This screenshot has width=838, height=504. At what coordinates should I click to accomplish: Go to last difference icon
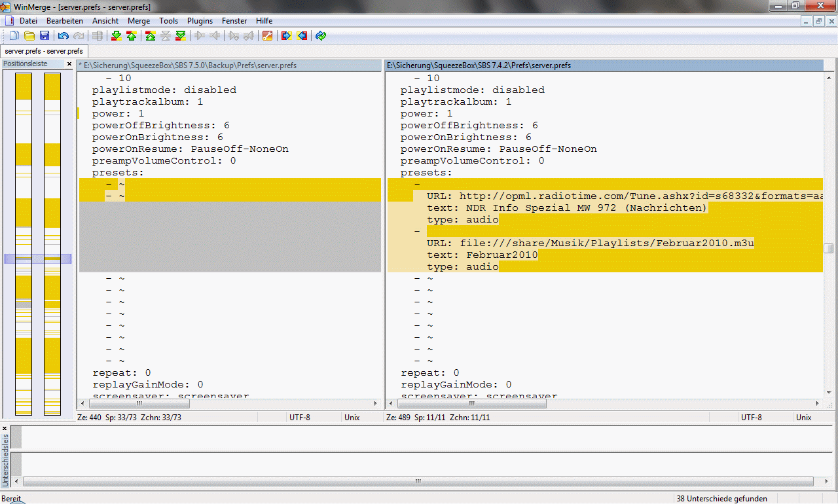(x=181, y=36)
